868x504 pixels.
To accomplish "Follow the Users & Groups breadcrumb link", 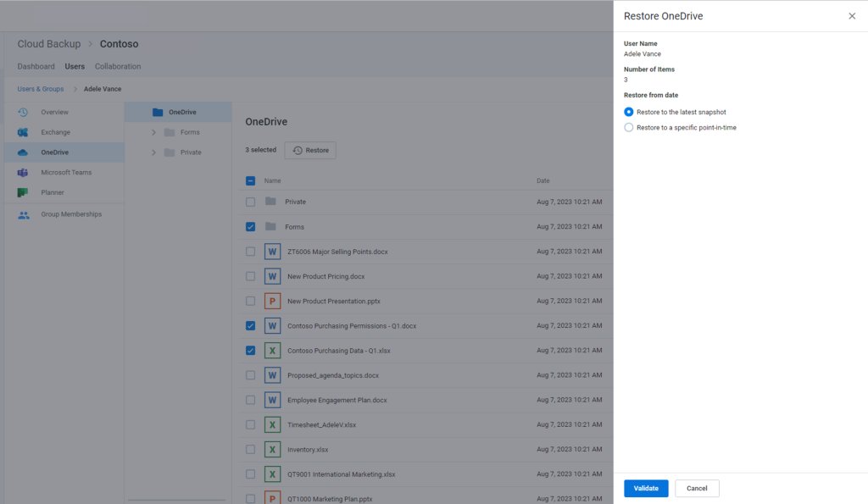I will (x=41, y=89).
